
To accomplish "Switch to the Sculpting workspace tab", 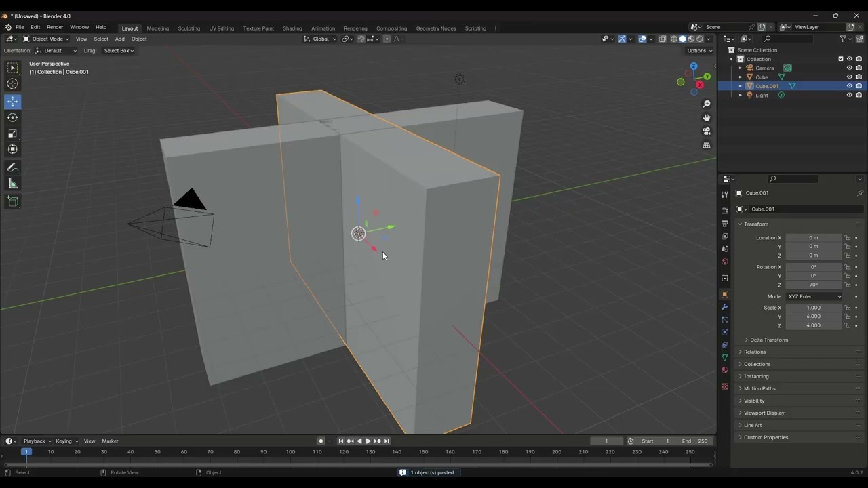I will coord(189,28).
